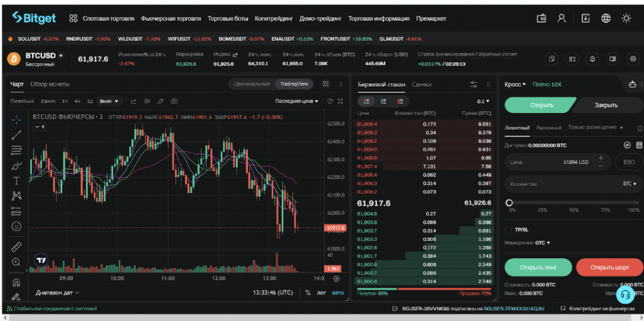Toggle auto scale авто
Viewport: 644px width, 321px height.
[x=338, y=293]
